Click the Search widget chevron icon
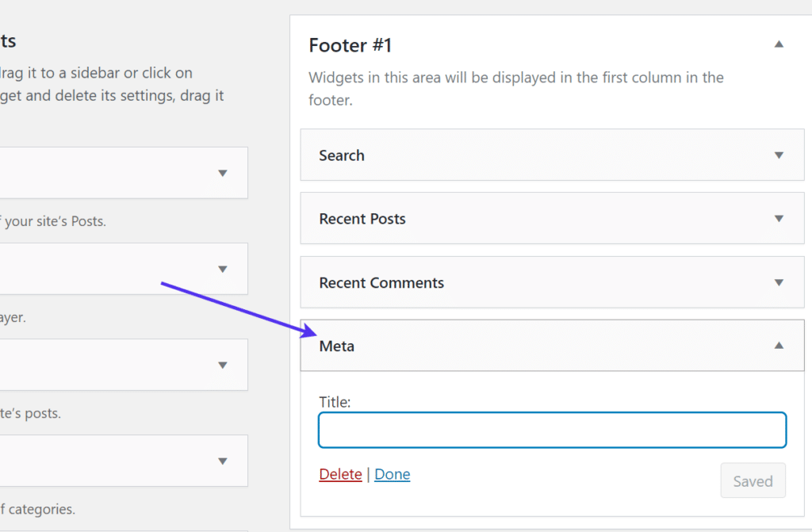 point(778,155)
